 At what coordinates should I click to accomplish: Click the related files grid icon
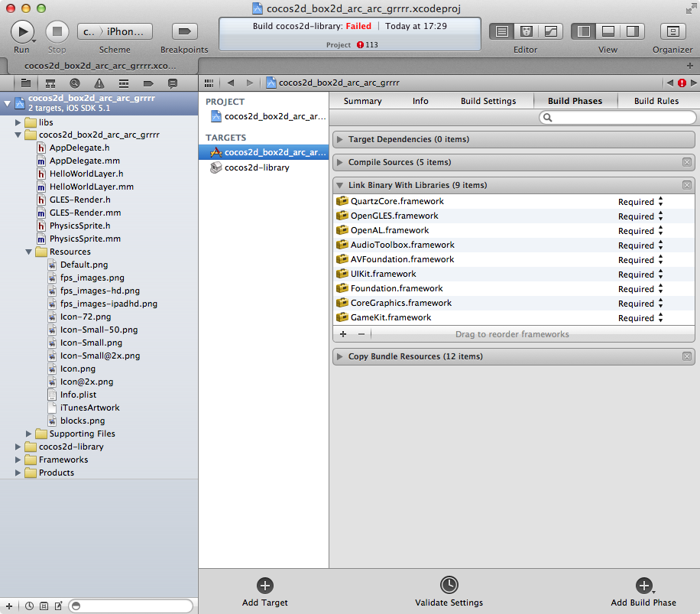209,83
